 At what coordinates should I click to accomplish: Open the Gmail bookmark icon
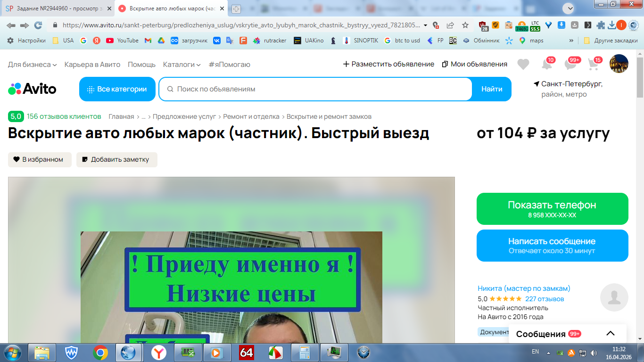point(148,41)
